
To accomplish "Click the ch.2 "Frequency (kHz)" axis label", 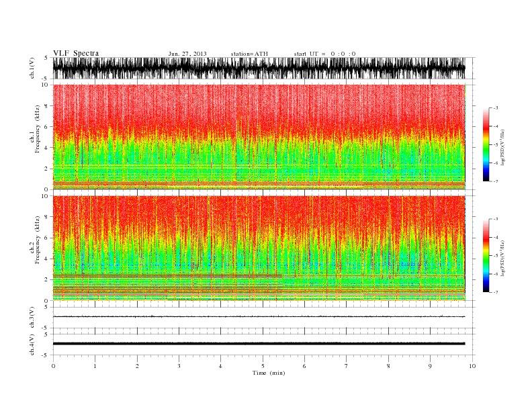I will (x=37, y=240).
